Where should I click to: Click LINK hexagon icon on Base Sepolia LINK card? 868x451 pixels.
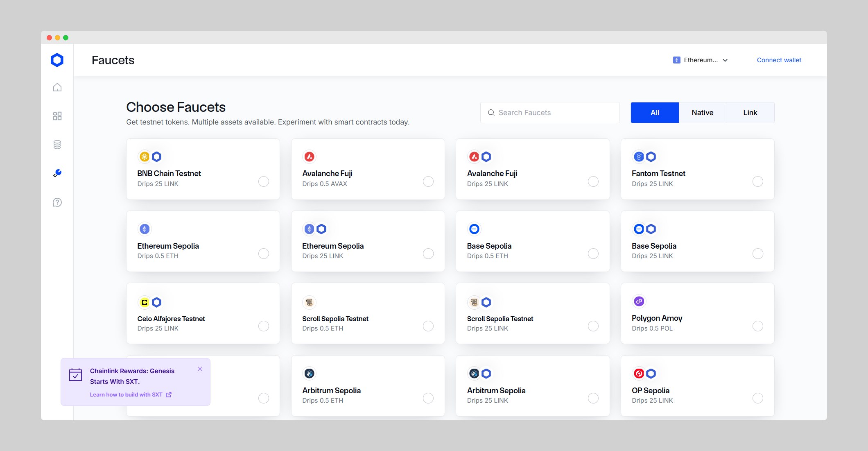pyautogui.click(x=651, y=229)
